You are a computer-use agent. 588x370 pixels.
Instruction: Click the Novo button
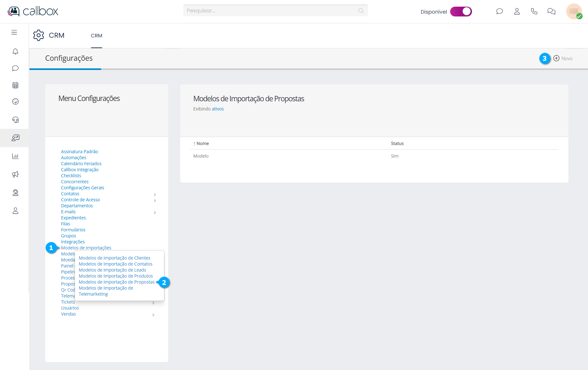coord(563,59)
